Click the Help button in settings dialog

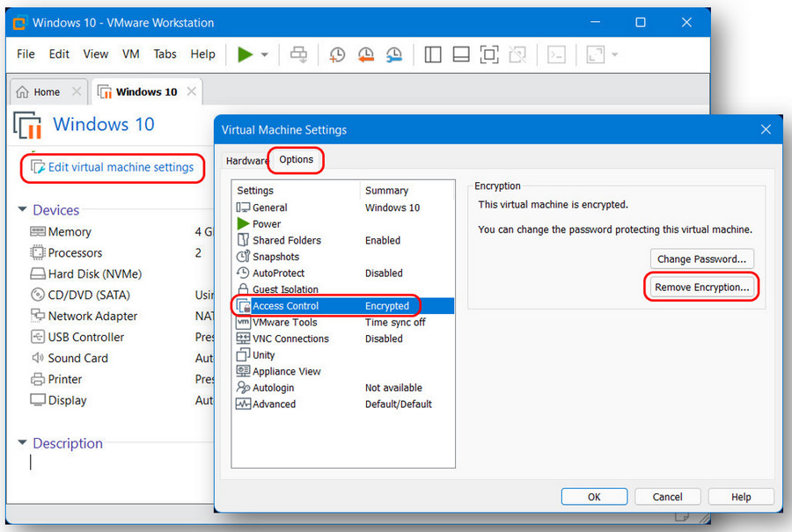pos(741,497)
